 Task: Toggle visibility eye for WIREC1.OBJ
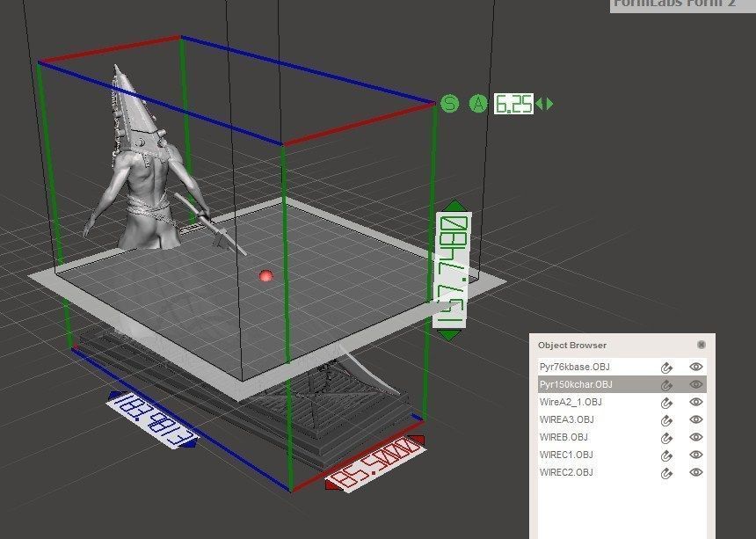pos(695,455)
